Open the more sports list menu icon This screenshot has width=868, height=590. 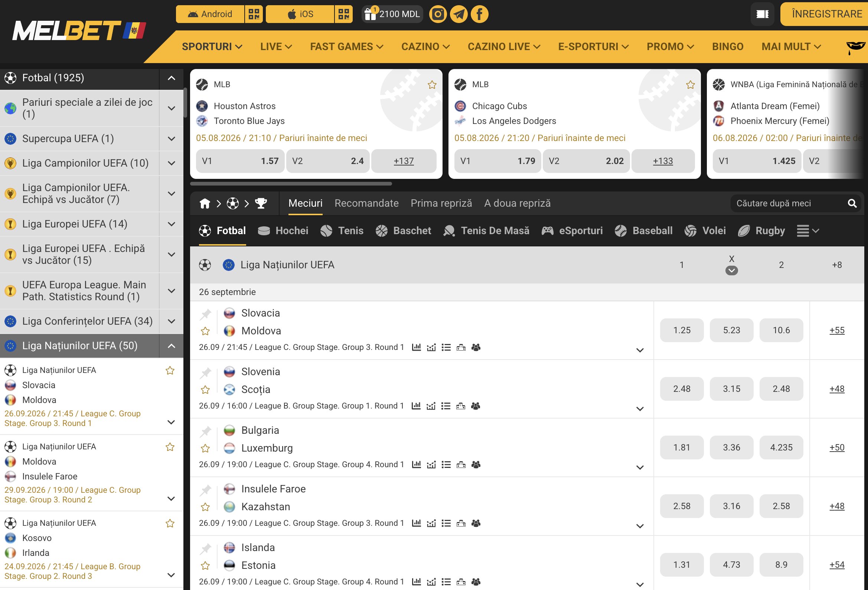[808, 231]
